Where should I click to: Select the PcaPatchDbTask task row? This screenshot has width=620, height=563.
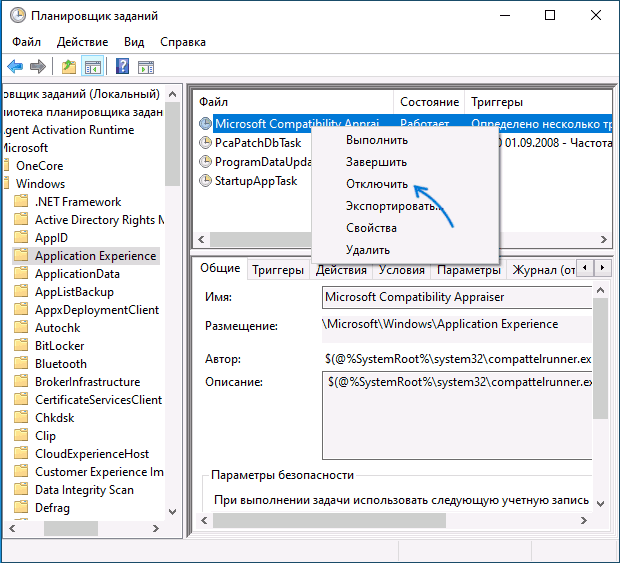258,143
